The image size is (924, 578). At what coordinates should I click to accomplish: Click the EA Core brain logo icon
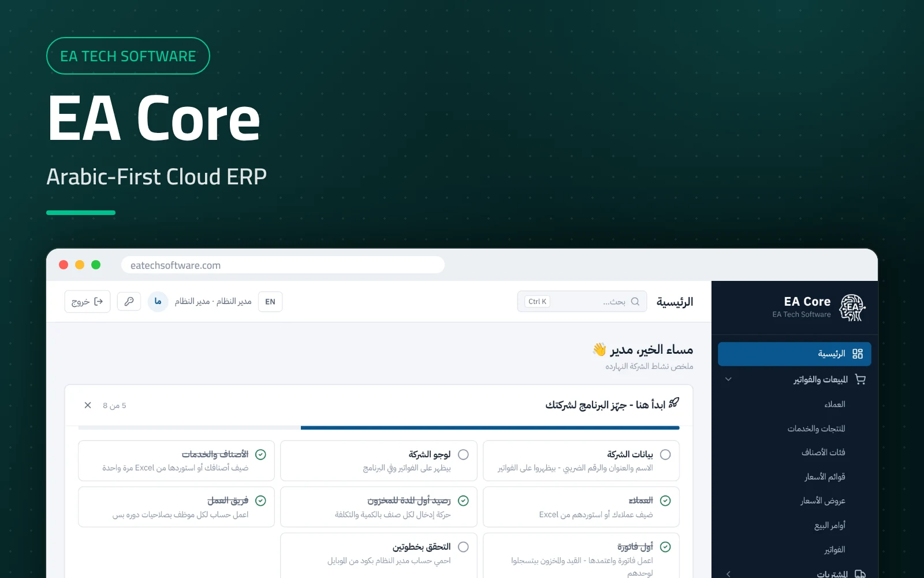(852, 307)
